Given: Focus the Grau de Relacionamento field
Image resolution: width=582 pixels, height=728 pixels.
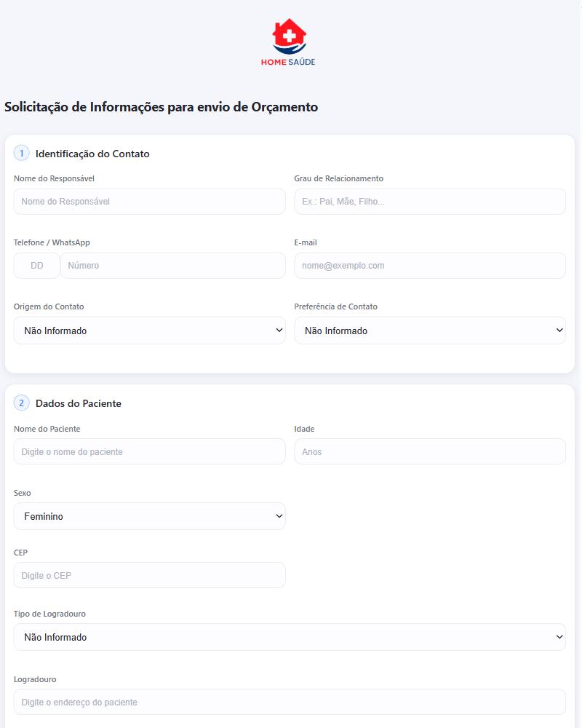Looking at the screenshot, I should [x=430, y=202].
